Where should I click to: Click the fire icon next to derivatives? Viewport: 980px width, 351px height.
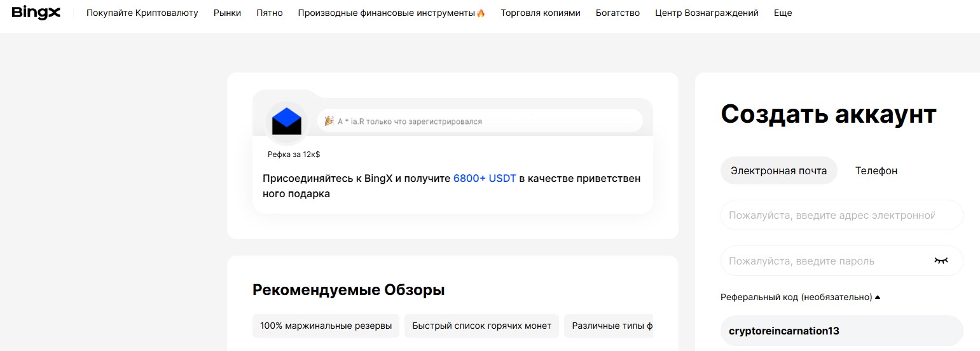(x=481, y=13)
